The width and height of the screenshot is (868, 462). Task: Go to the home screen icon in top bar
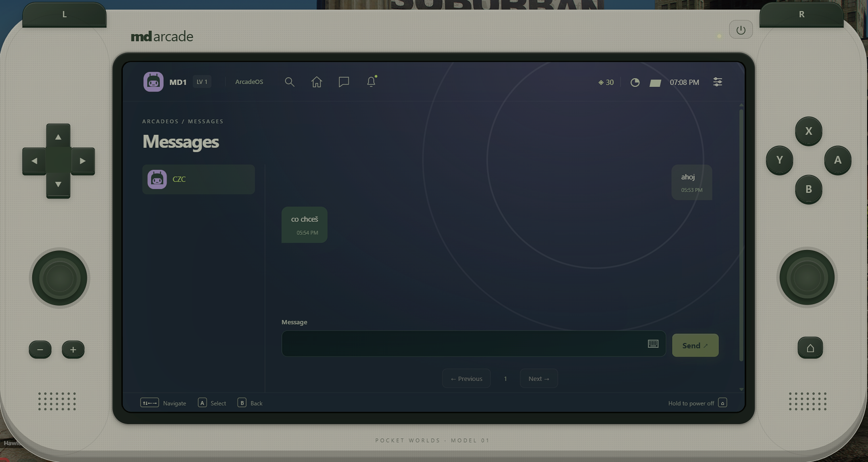[317, 82]
